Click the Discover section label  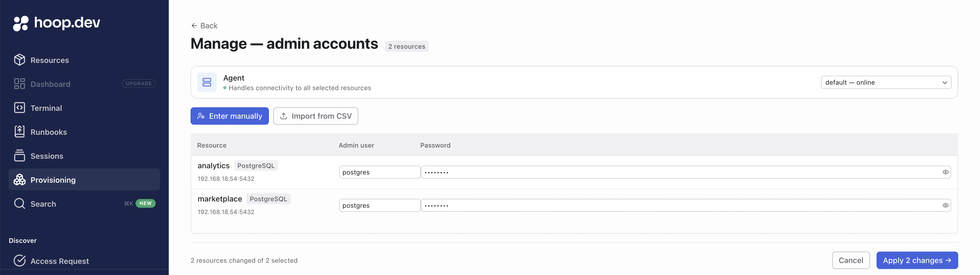point(23,241)
